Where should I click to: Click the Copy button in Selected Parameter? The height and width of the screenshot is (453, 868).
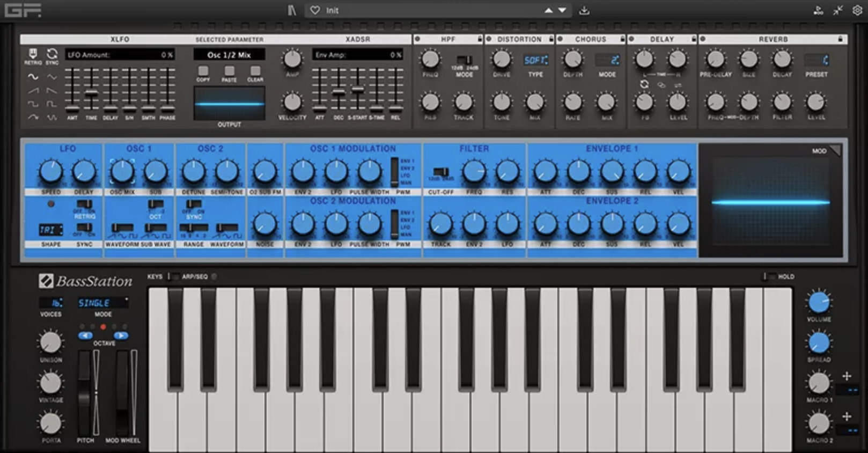tap(203, 71)
